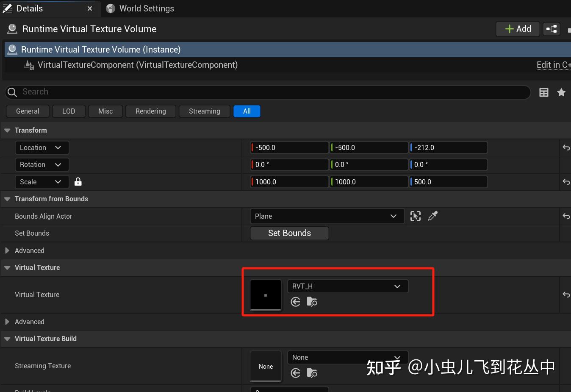
Task: Edit Rotation Y value field
Action: pos(369,164)
